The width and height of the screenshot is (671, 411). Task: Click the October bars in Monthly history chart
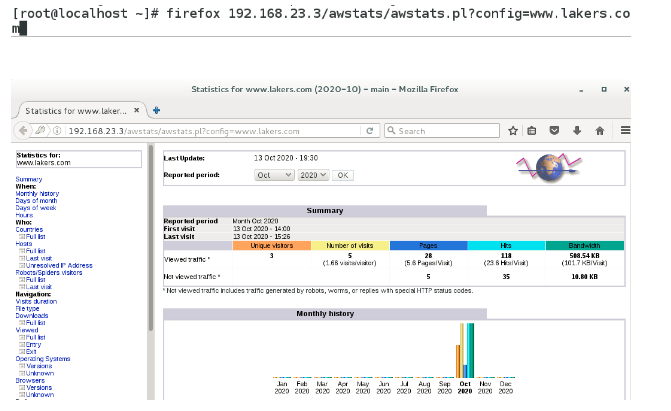465,350
